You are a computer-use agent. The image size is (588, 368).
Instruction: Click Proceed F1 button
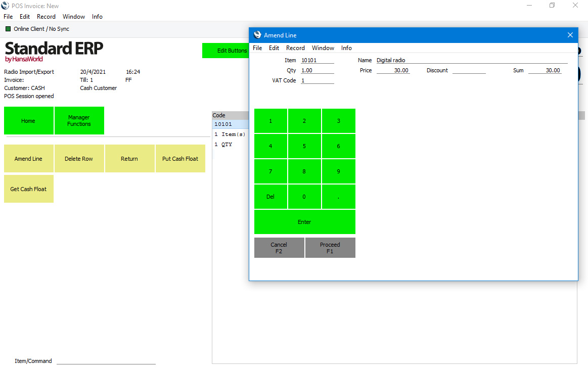(x=330, y=248)
